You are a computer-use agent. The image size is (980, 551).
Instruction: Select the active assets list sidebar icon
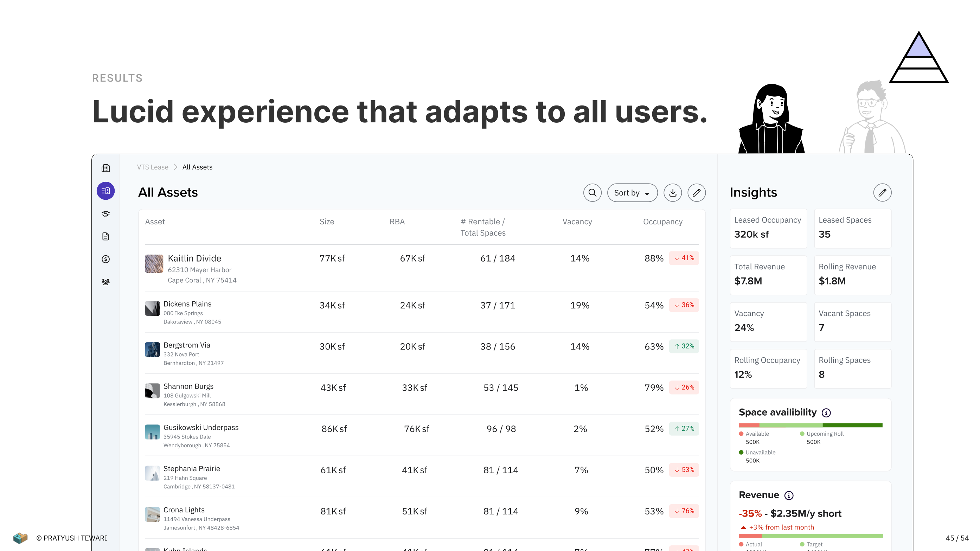tap(106, 191)
